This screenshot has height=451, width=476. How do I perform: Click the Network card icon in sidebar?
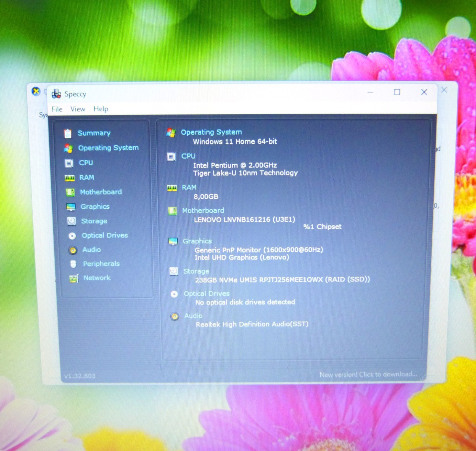(x=74, y=278)
